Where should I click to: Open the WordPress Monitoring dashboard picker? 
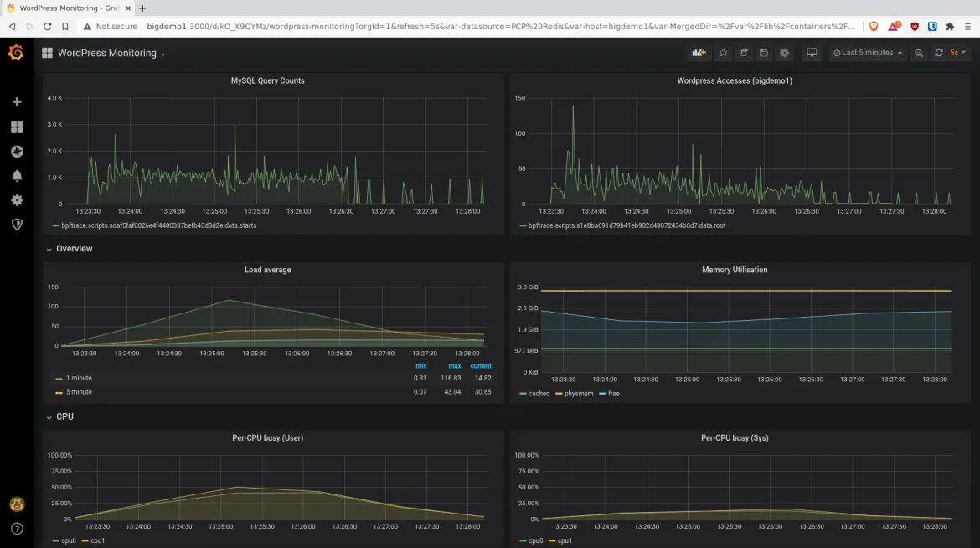(x=111, y=53)
